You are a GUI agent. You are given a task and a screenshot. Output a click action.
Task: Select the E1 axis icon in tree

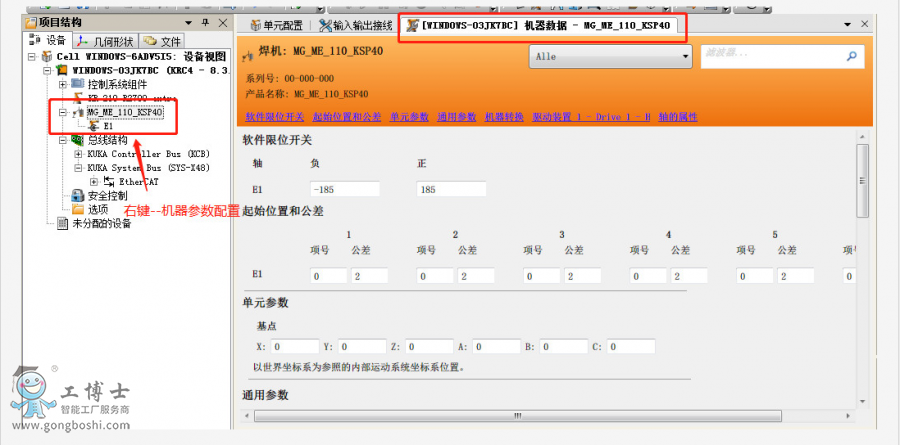[94, 125]
